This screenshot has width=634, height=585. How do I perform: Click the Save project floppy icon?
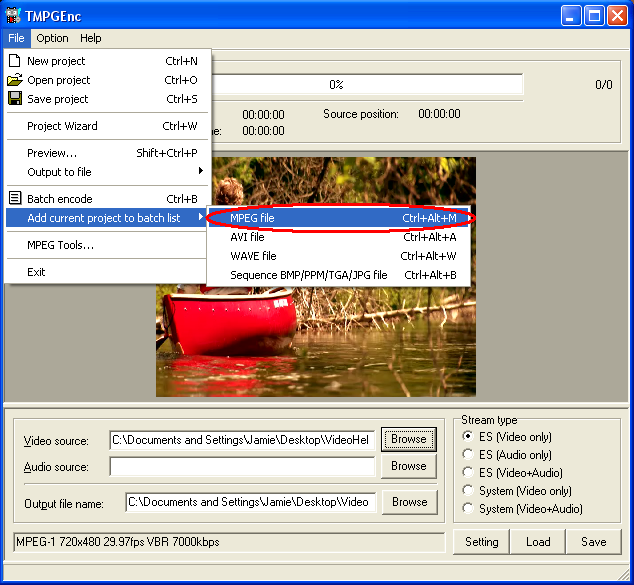(x=15, y=99)
